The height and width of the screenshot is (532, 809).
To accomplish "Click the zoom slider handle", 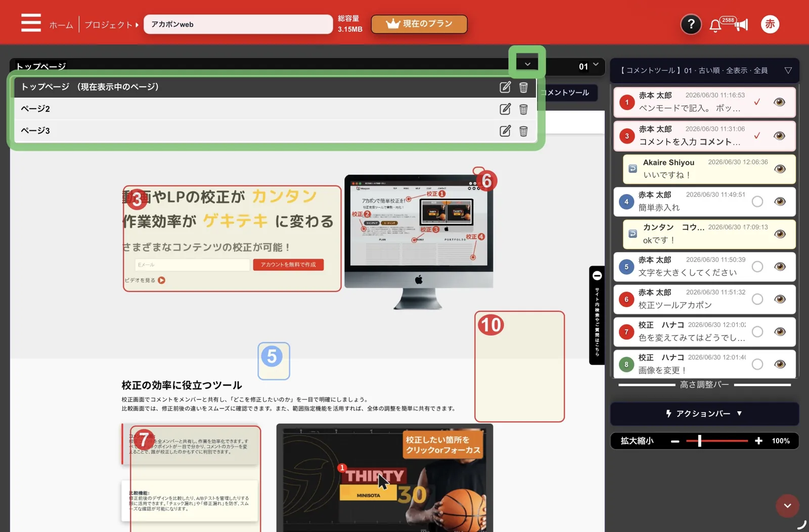I will 700,441.
